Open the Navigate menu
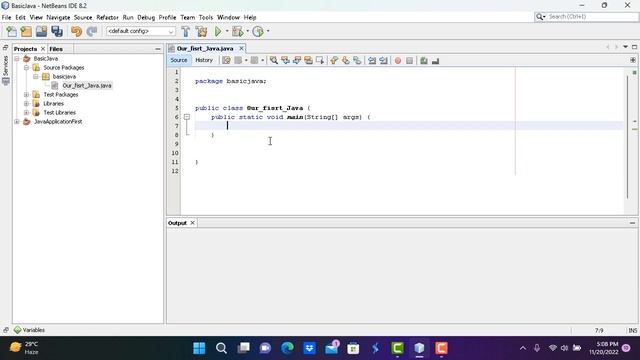Screen dimensions: 640x360 click(x=58, y=18)
